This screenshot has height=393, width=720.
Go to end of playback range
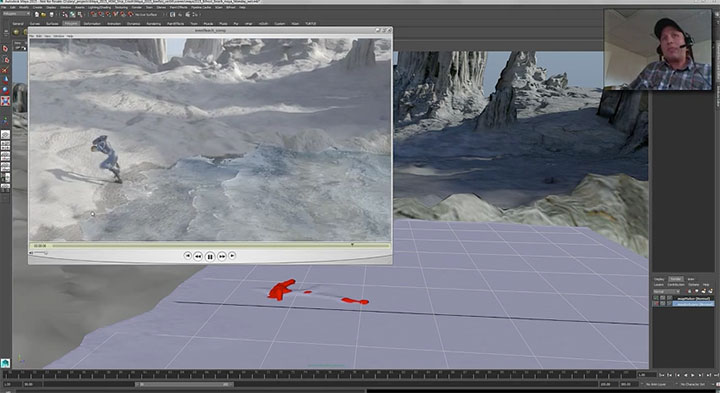[x=716, y=375]
